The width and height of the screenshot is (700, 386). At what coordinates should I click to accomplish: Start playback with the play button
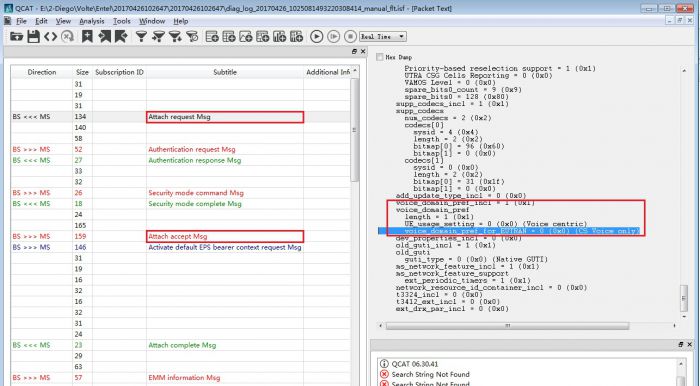click(317, 37)
